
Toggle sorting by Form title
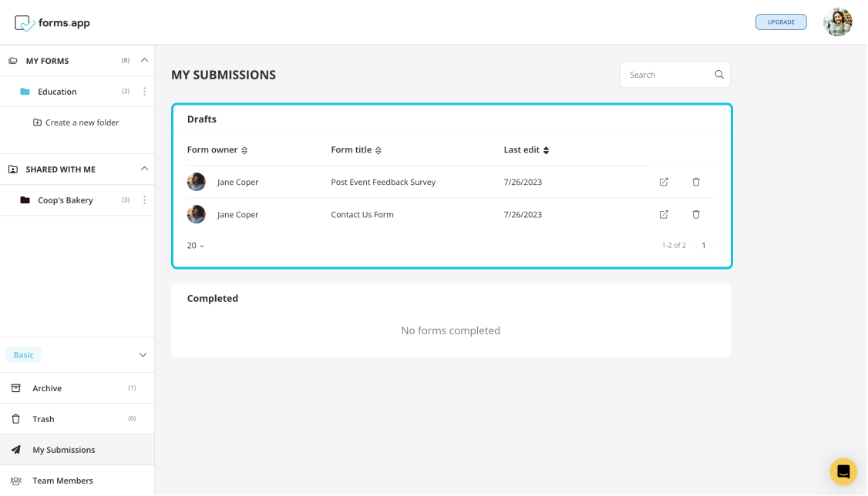pos(378,150)
